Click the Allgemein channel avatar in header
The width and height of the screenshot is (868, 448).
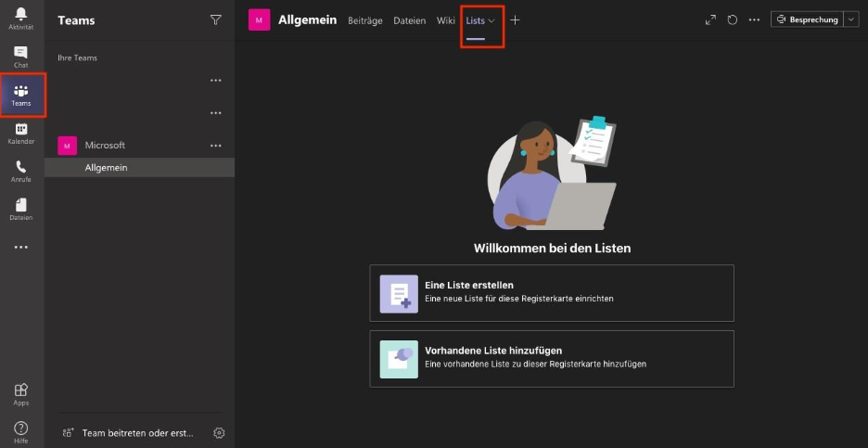[x=259, y=19]
